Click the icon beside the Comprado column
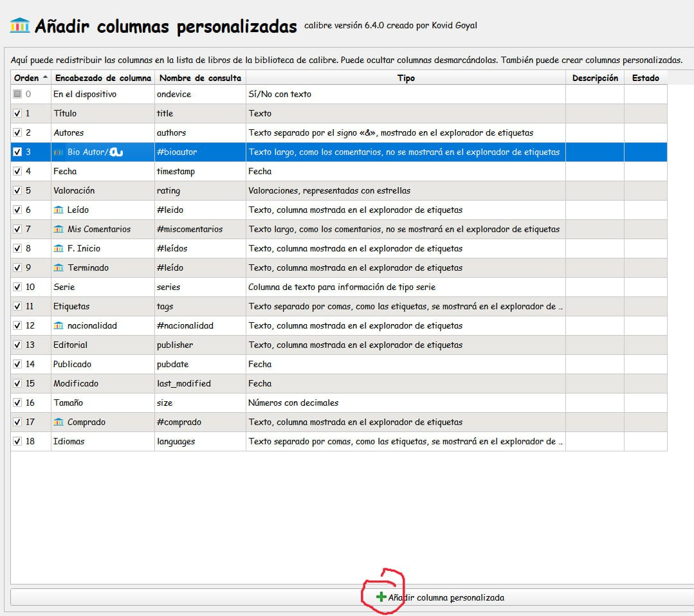 [x=59, y=422]
